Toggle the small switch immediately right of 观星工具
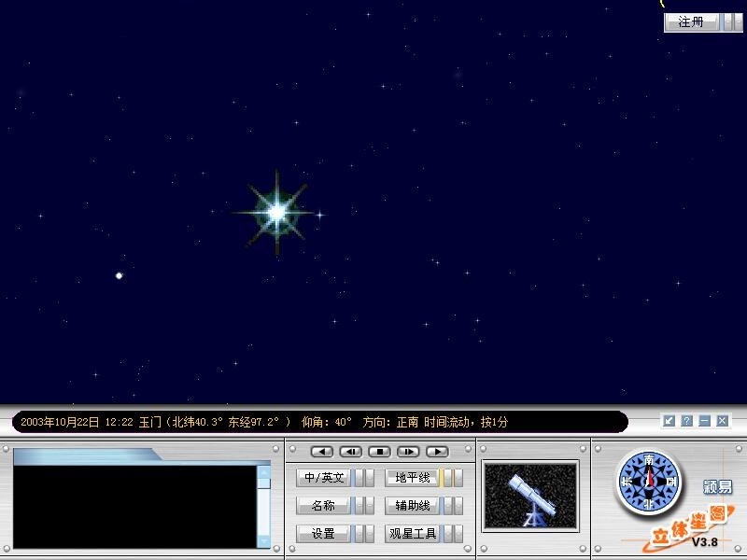Image resolution: width=747 pixels, height=560 pixels. coord(449,533)
